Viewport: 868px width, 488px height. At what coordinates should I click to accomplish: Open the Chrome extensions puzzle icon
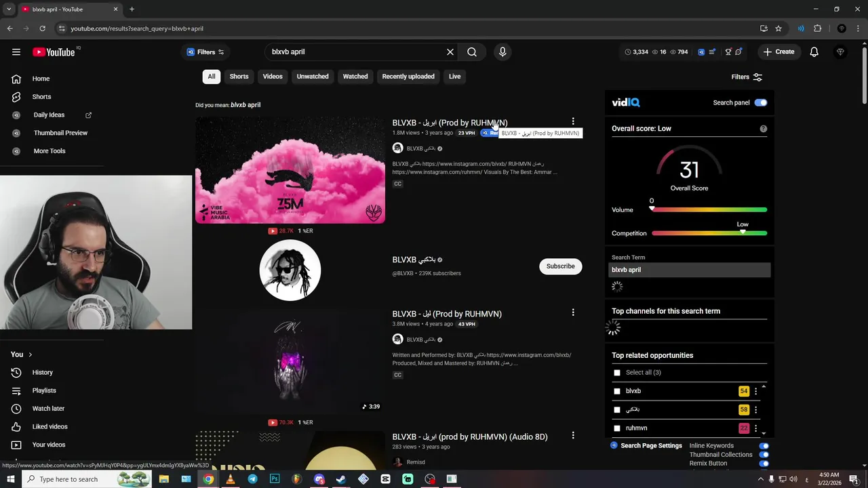point(817,28)
